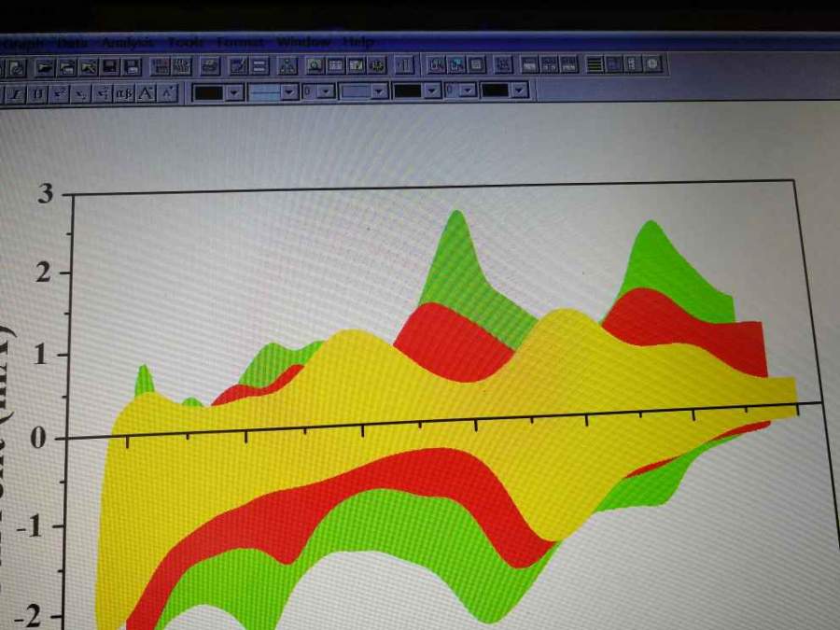
Task: Click the Import ASCII icon
Action: tap(161, 66)
